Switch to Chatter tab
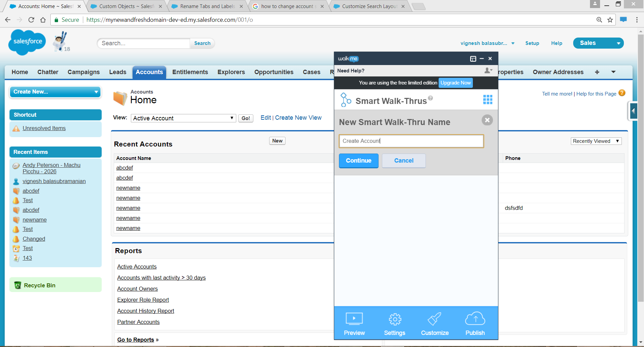Image resolution: width=644 pixels, height=347 pixels. tap(48, 72)
